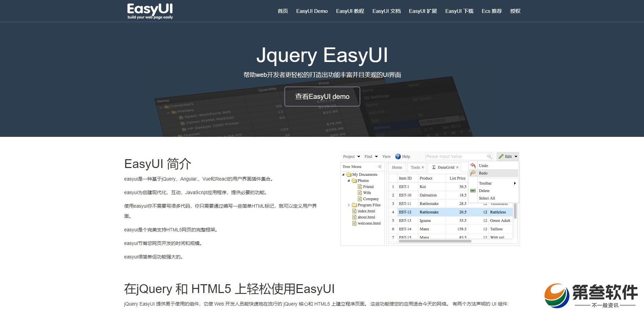Click the 查看EasyUI demo button
Image resolution: width=644 pixels, height=313 pixels.
point(322,97)
